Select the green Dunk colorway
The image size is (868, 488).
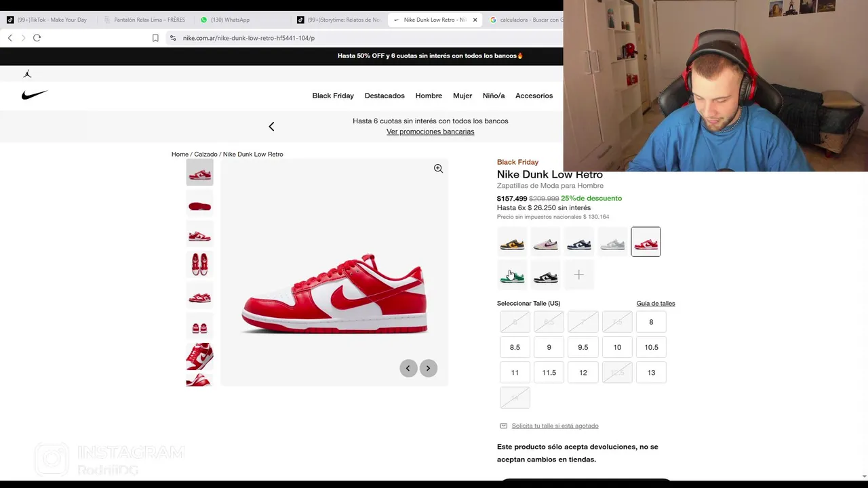tap(512, 274)
